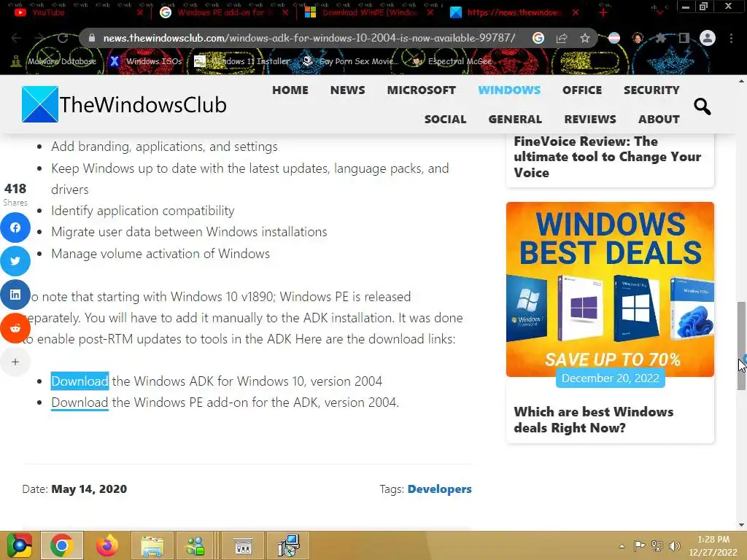Click the page vertical scrollbar thumb
Screen dimensions: 747x560
coord(742,346)
